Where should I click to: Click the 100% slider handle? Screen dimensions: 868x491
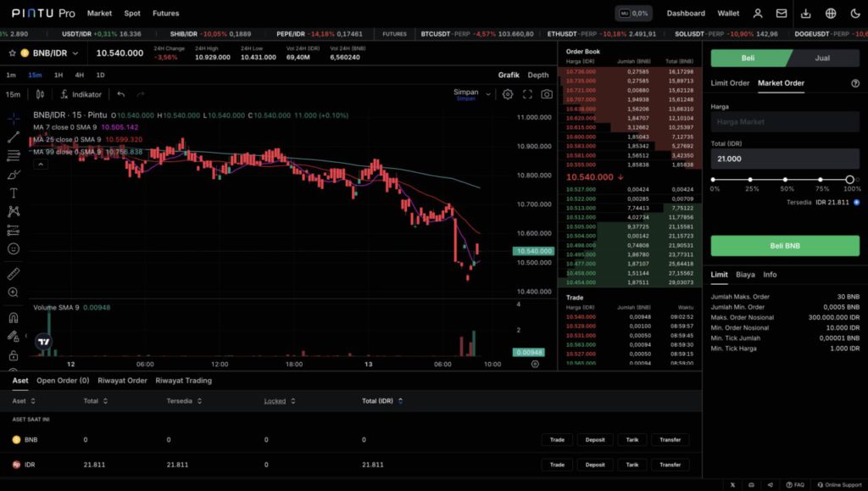click(849, 179)
